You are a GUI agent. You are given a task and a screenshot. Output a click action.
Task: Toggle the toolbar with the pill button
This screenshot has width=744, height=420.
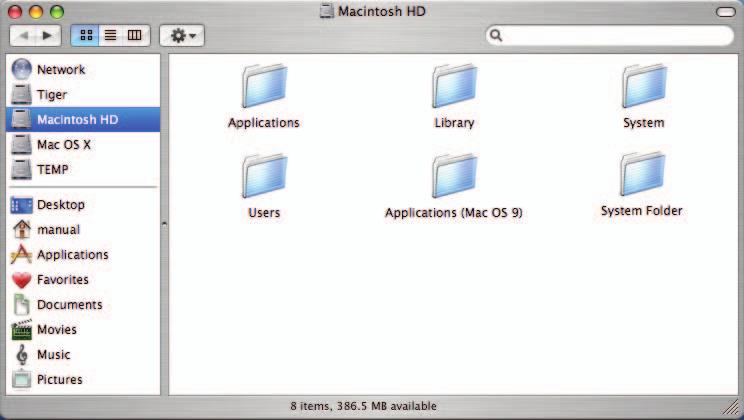click(x=725, y=11)
